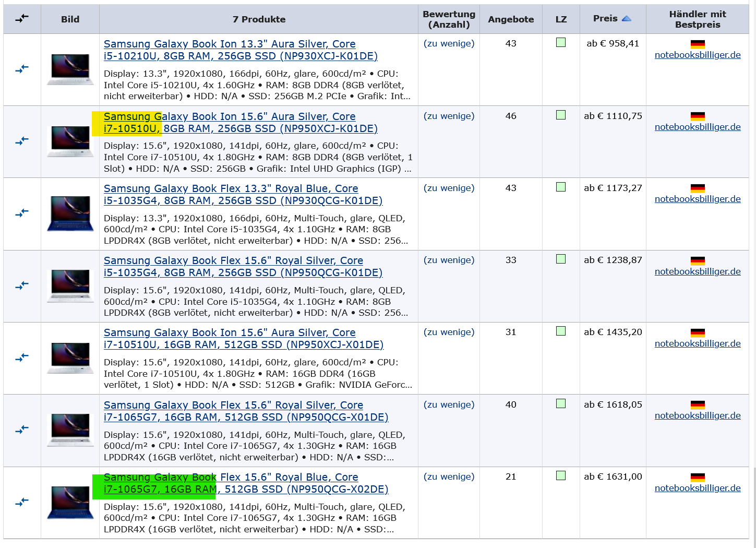Click the ascending sort arrow next to Preis
The image size is (756, 548).
point(627,18)
